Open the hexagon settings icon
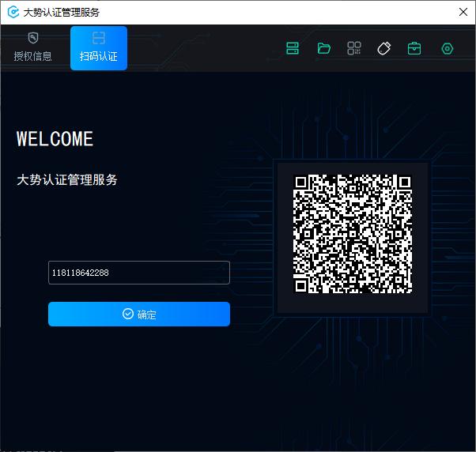Viewport: 476px width, 452px height. pos(448,48)
